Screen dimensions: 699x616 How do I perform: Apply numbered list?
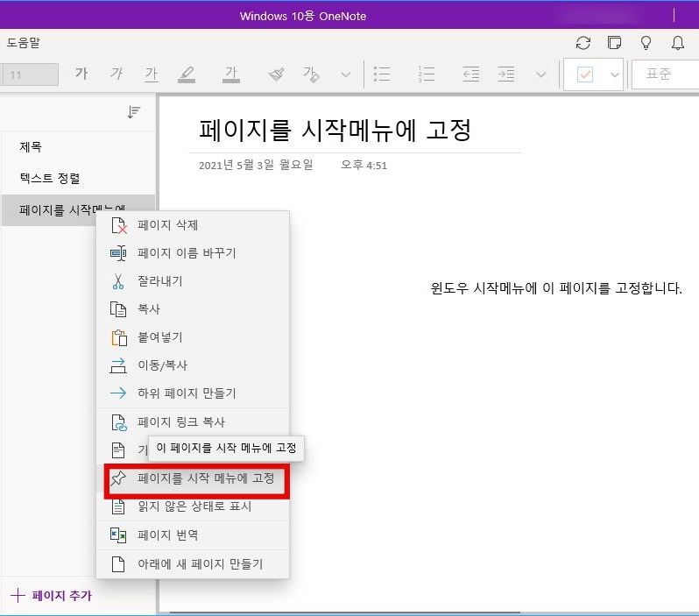[x=427, y=74]
